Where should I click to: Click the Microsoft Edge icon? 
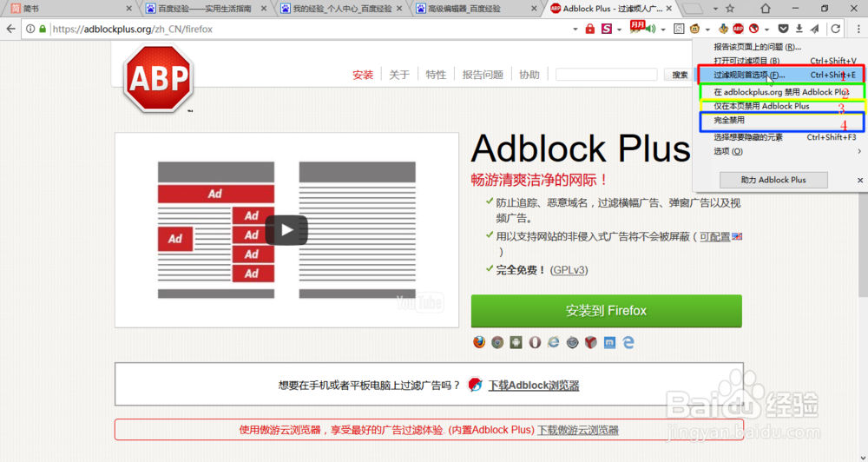(628, 342)
